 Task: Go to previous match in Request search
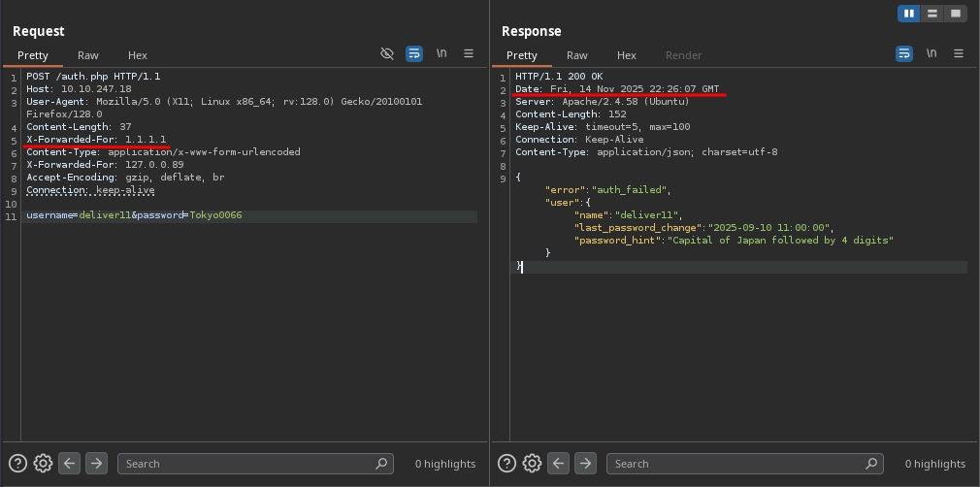[x=69, y=464]
